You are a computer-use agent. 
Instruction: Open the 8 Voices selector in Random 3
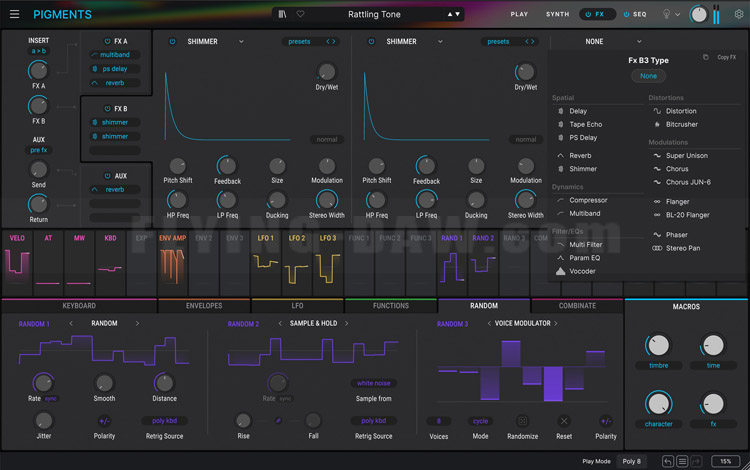pyautogui.click(x=439, y=421)
